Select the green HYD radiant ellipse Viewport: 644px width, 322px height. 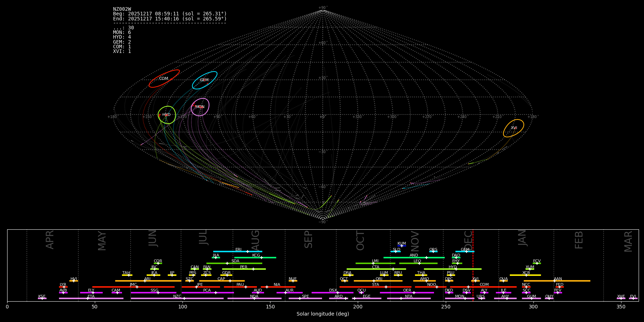point(167,115)
